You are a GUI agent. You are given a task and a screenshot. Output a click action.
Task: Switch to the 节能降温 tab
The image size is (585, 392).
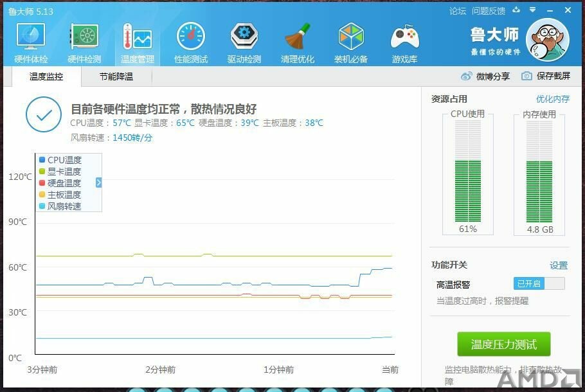pos(116,76)
